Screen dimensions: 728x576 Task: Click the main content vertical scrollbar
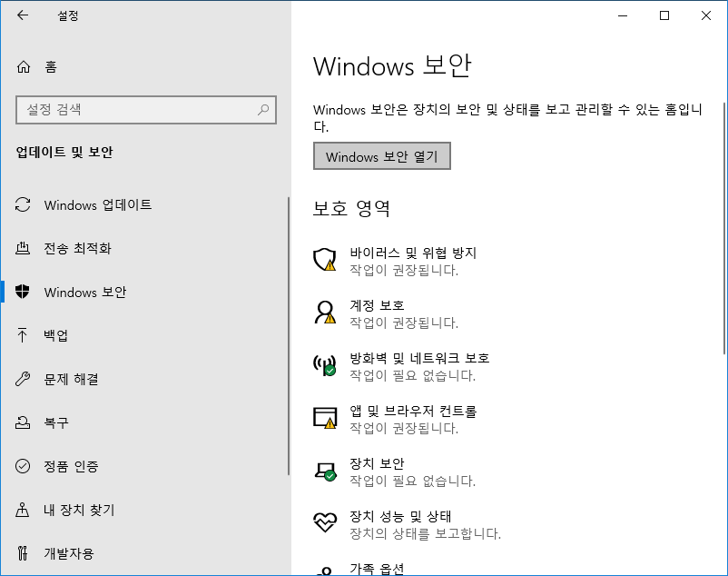point(724,229)
